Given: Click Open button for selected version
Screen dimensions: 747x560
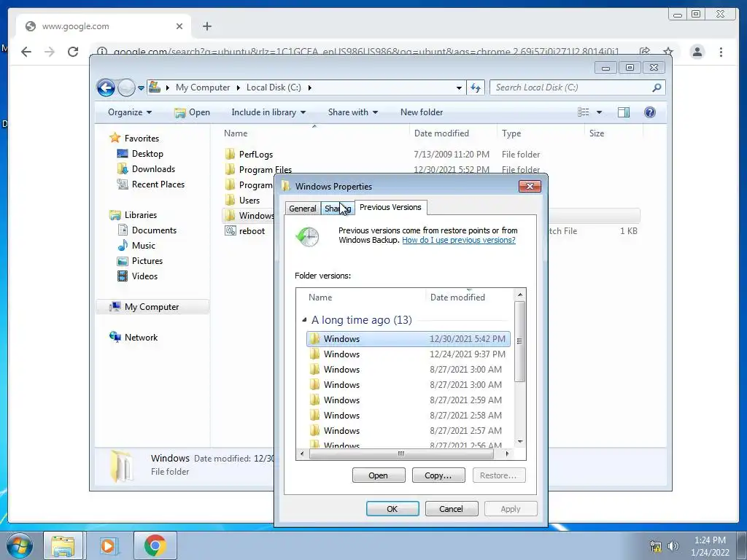Looking at the screenshot, I should [379, 475].
